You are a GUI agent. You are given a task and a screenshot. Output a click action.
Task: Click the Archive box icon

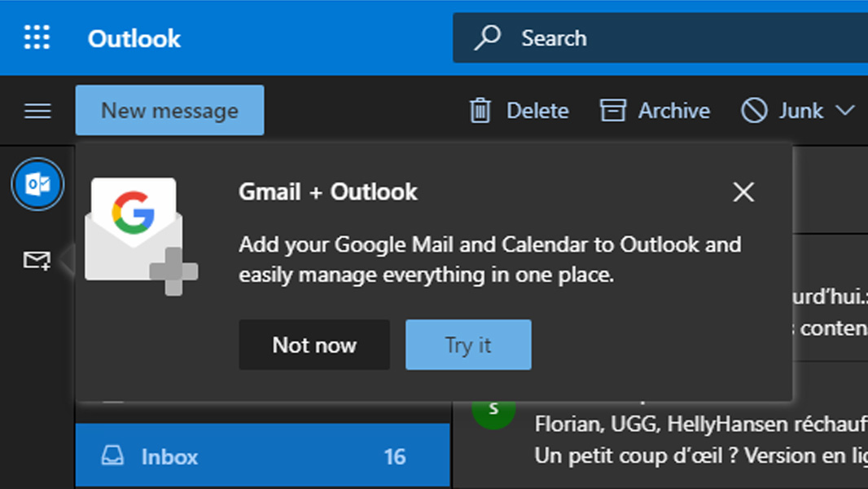(x=612, y=111)
